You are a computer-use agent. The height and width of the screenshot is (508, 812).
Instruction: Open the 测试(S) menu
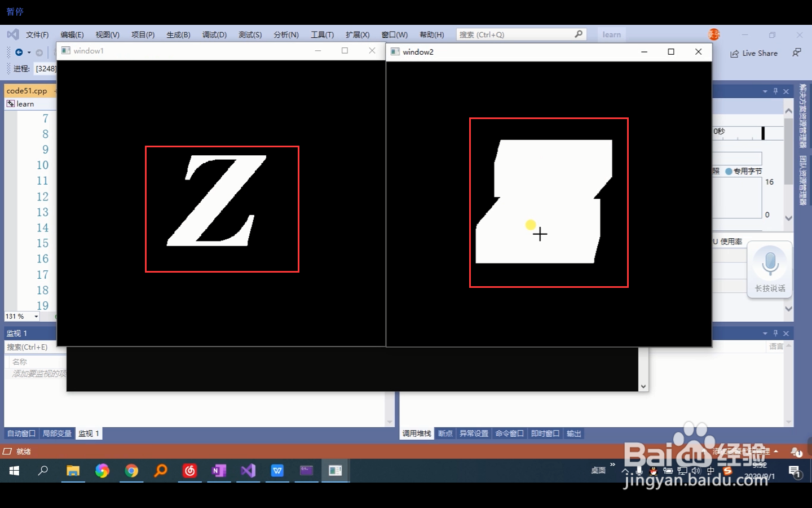click(250, 34)
